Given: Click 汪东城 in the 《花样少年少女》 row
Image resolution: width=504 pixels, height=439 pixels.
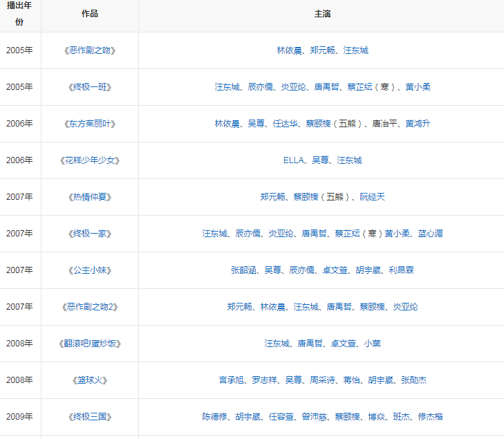Looking at the screenshot, I should pos(349,160).
